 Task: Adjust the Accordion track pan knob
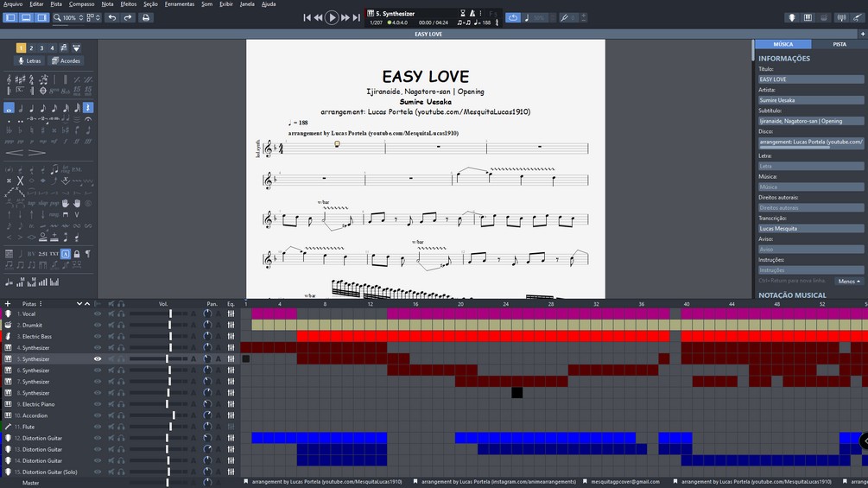coord(207,415)
